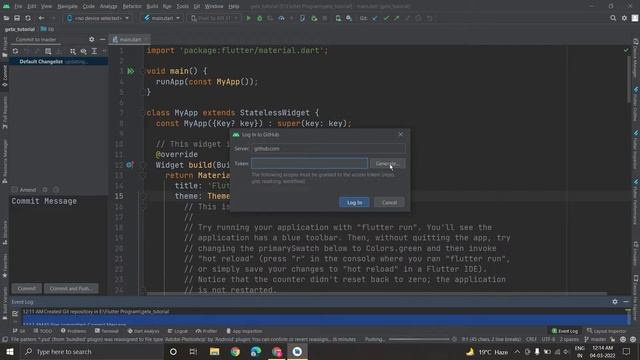Open IDE settings gear icon
The height and width of the screenshot is (360, 640).
click(624, 18)
